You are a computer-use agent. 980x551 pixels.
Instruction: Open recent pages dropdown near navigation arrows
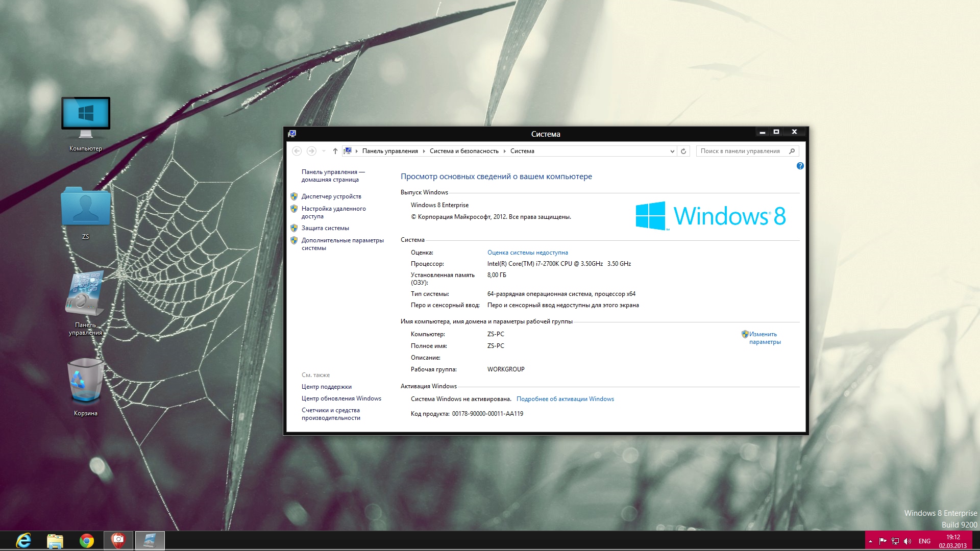click(x=324, y=151)
